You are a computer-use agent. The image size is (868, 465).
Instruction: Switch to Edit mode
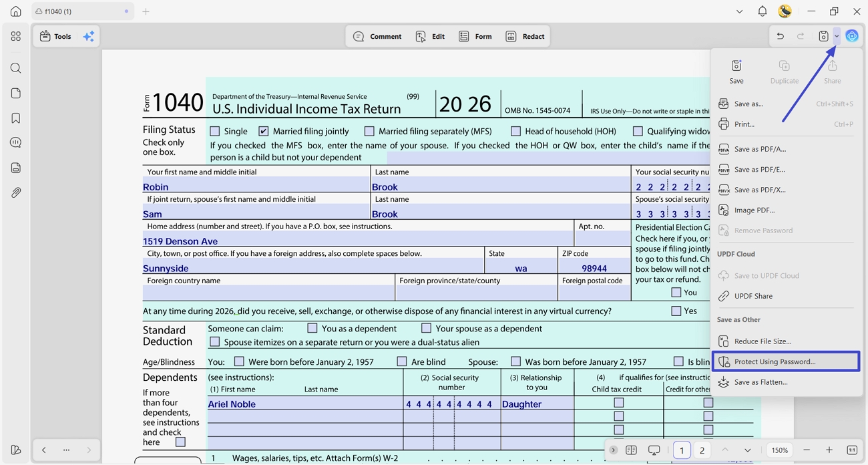point(430,36)
